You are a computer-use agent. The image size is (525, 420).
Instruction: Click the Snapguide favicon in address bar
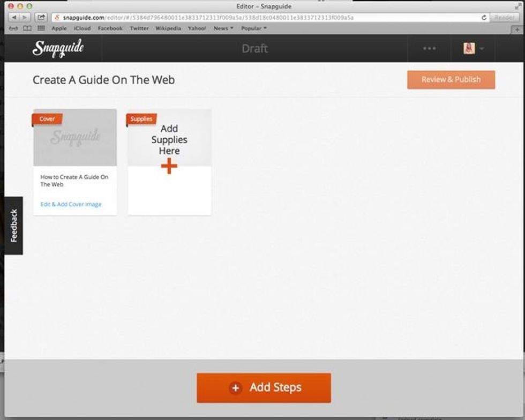pyautogui.click(x=57, y=18)
